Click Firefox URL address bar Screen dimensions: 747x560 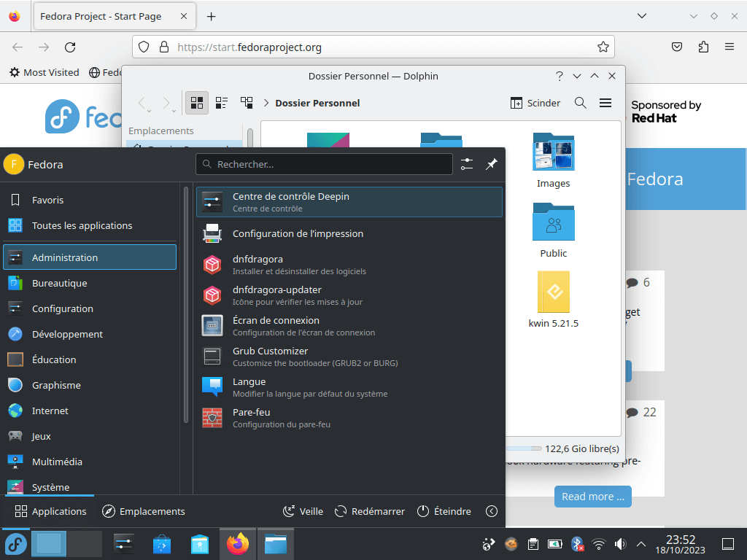[x=373, y=47]
